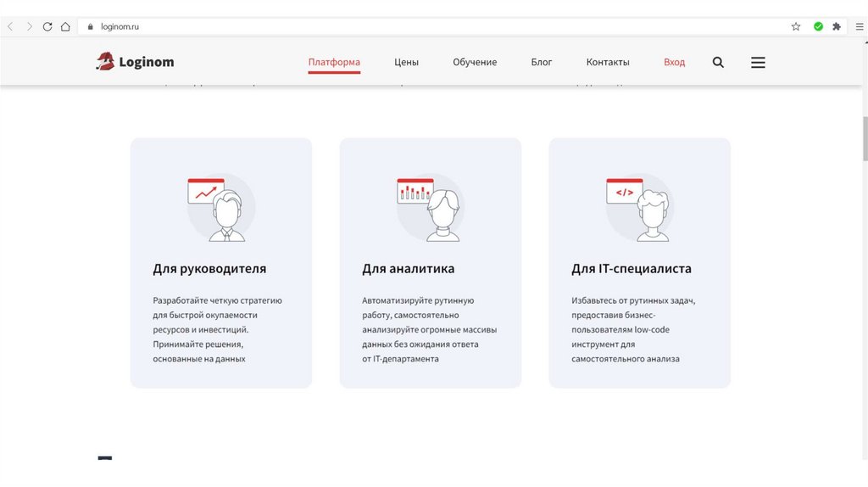This screenshot has width=868, height=487.
Task: Click the Loginom logo icon
Action: pyautogui.click(x=105, y=61)
